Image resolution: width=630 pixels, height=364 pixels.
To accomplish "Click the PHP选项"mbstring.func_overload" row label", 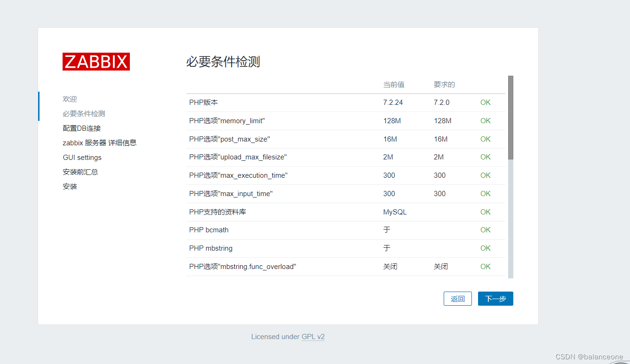I will (243, 267).
